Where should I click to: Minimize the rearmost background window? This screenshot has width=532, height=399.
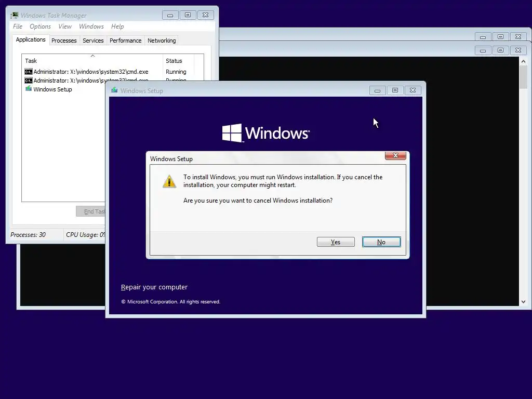[x=483, y=37]
